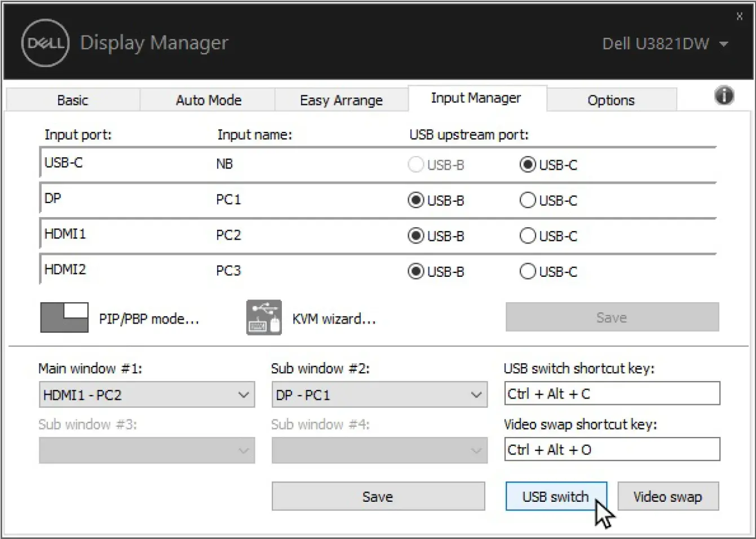Open the information tooltip icon
The width and height of the screenshot is (756, 539).
point(724,96)
